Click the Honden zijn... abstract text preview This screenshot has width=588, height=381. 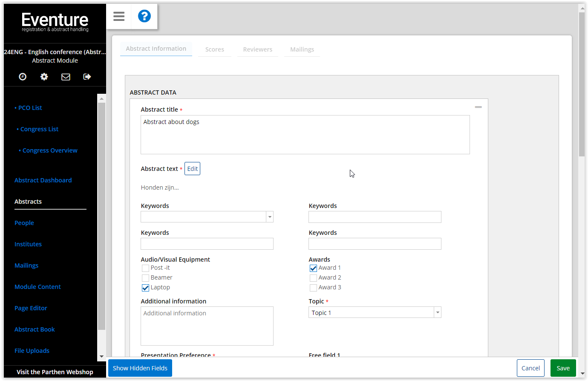pos(160,188)
